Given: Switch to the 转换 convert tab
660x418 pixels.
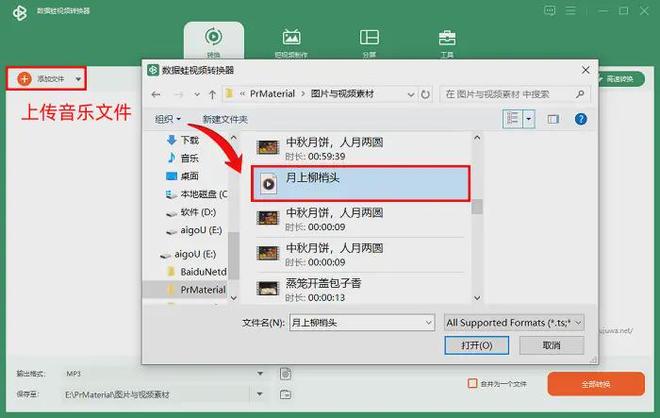Looking at the screenshot, I should pos(213,42).
